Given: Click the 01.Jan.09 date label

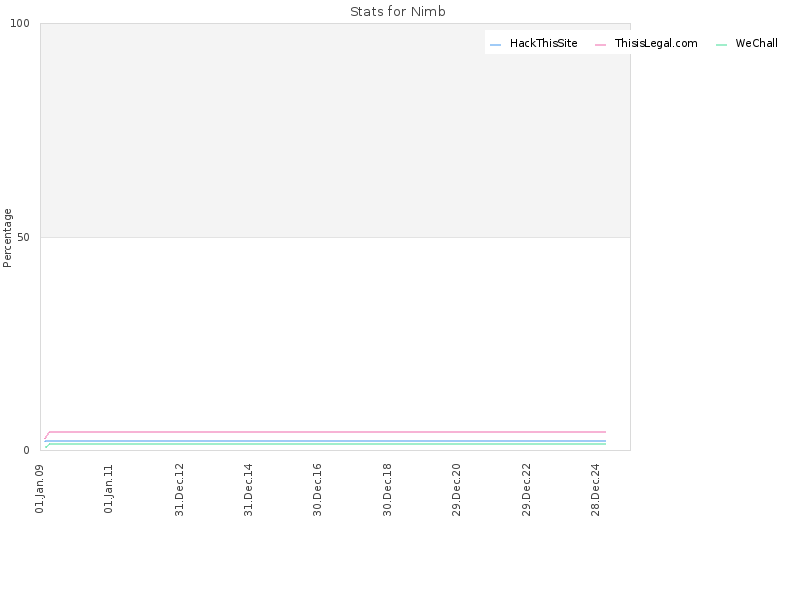Looking at the screenshot, I should pyautogui.click(x=40, y=488).
